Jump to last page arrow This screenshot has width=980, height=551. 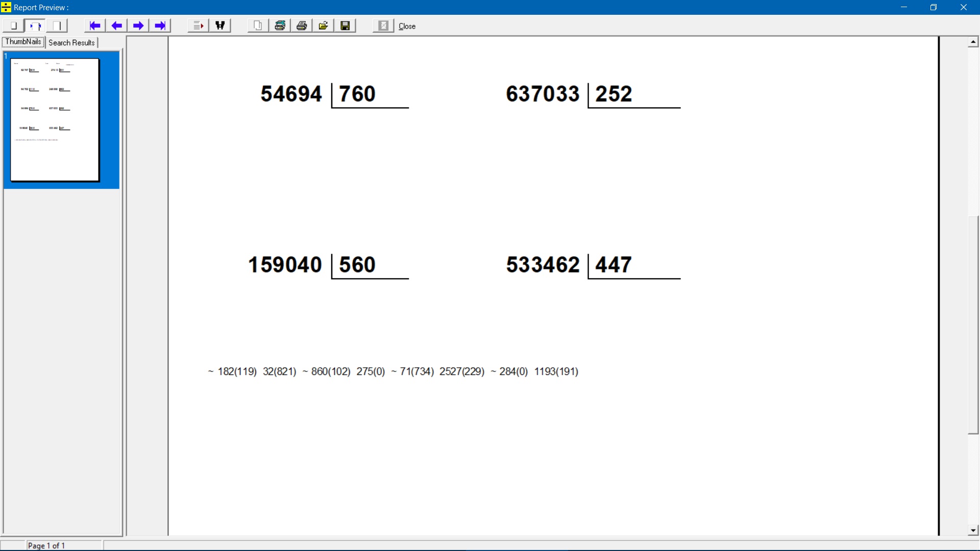(x=160, y=26)
